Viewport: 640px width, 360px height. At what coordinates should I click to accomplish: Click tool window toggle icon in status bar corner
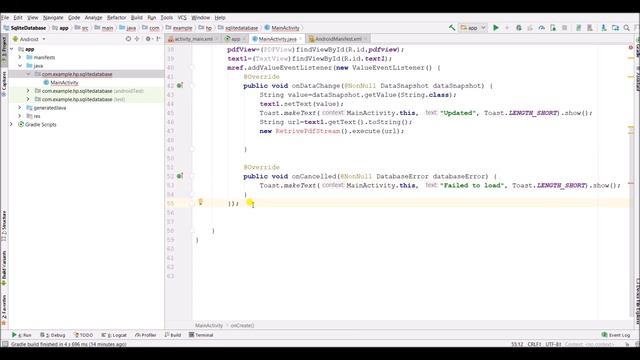coord(5,344)
